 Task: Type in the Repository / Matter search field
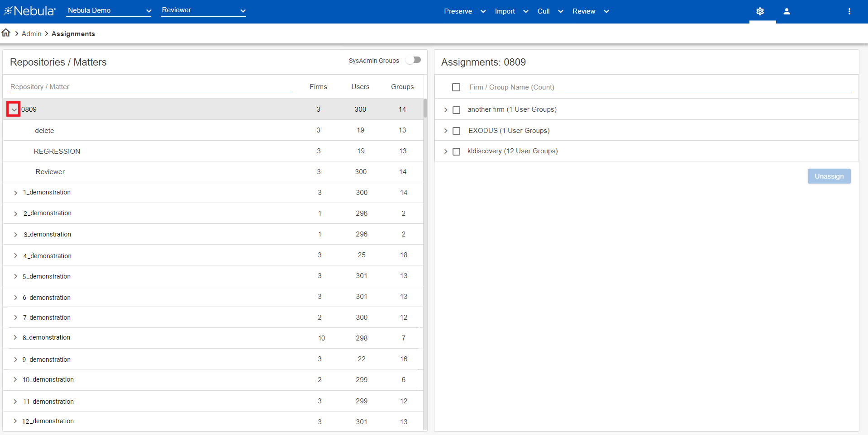click(149, 86)
